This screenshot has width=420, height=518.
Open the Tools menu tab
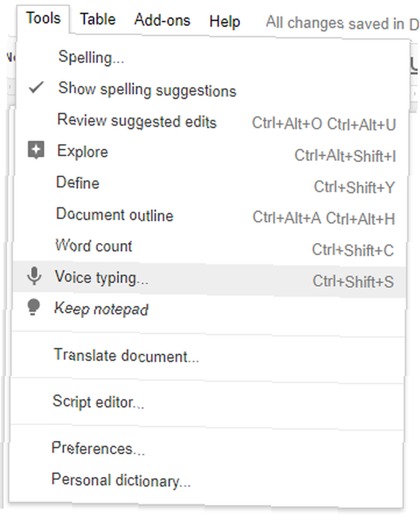pyautogui.click(x=44, y=19)
